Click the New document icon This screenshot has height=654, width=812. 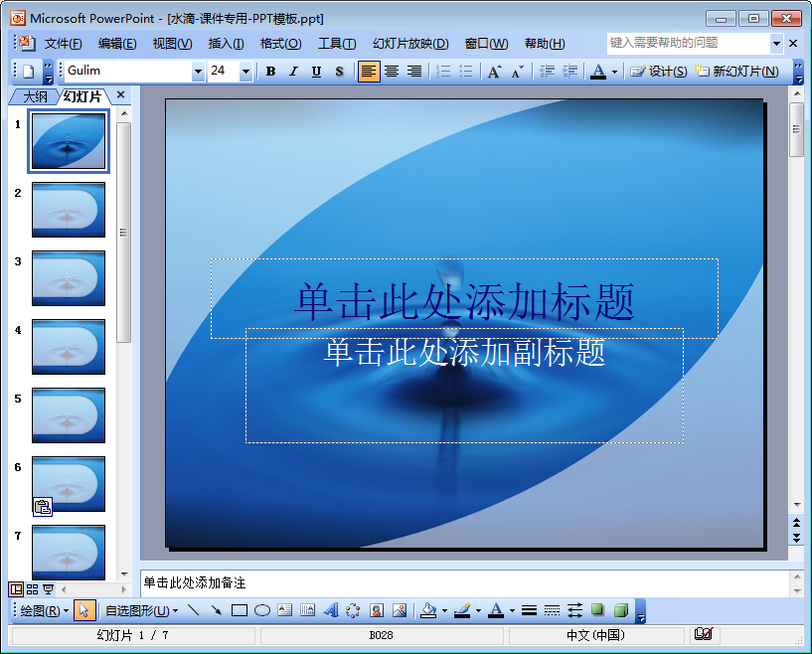[28, 72]
